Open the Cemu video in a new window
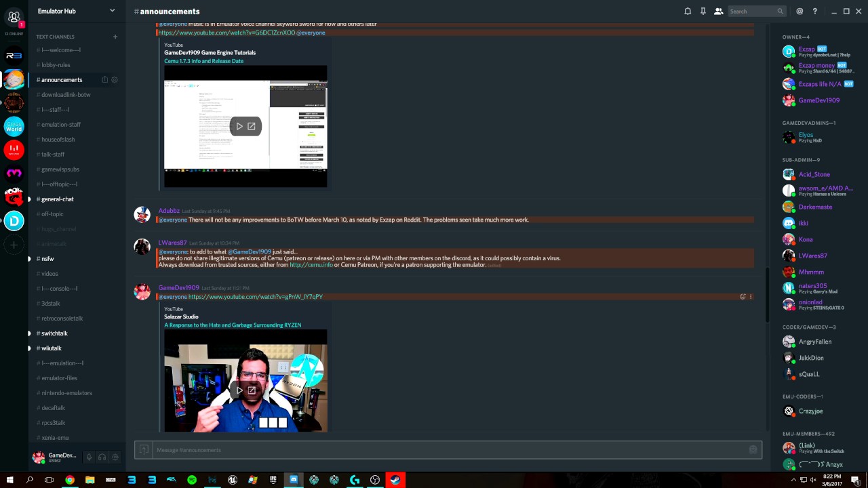Viewport: 868px width, 488px height. coord(252,126)
